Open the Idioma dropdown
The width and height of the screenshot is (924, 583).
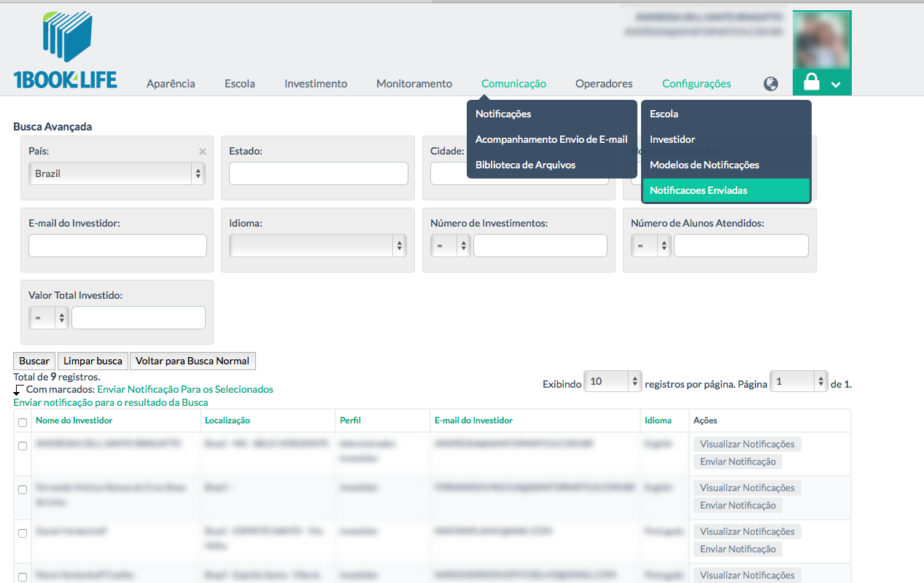318,246
